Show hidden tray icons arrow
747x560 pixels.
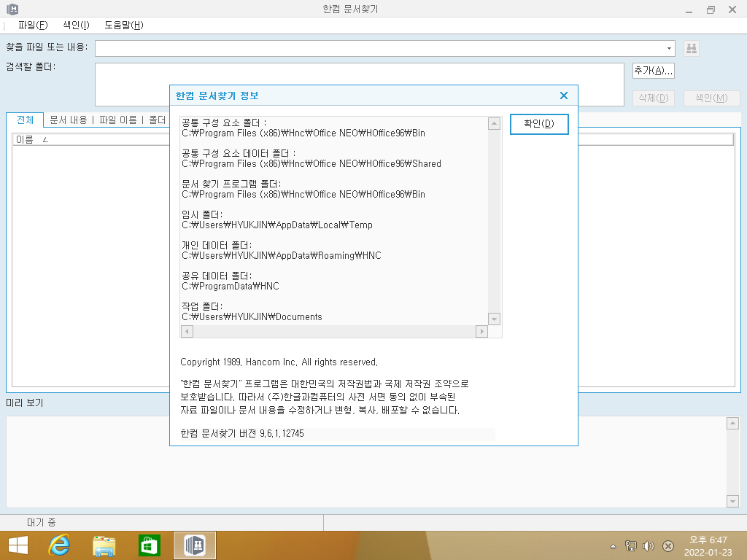pyautogui.click(x=613, y=546)
